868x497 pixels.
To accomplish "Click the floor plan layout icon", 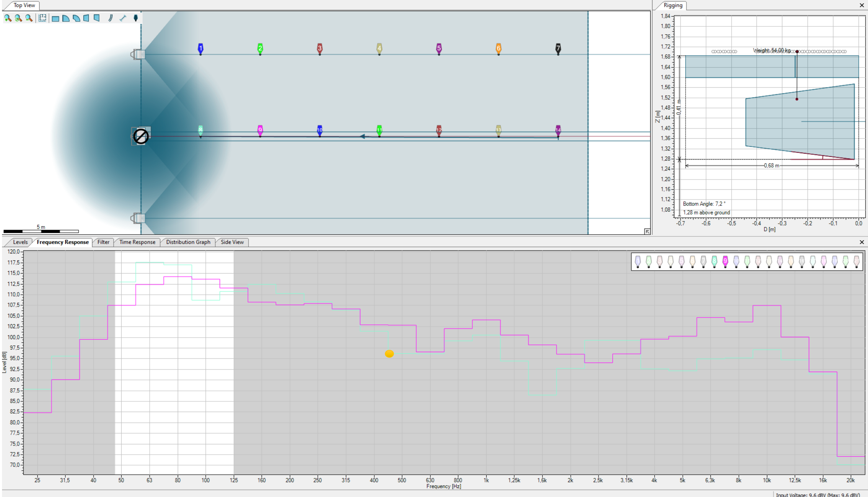I will click(x=42, y=18).
